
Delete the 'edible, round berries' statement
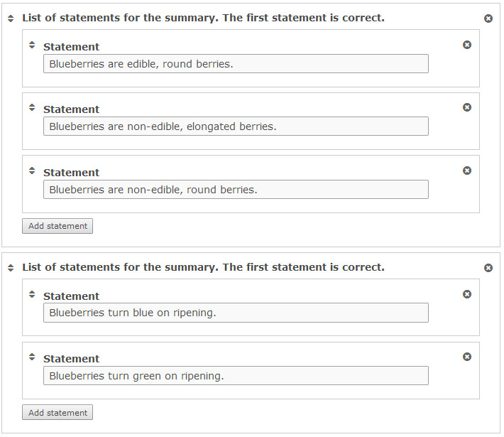pos(467,45)
